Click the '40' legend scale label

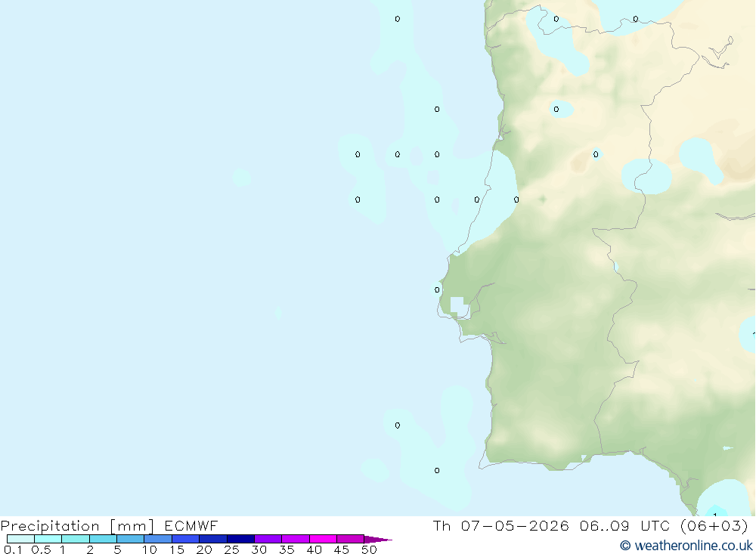click(314, 549)
